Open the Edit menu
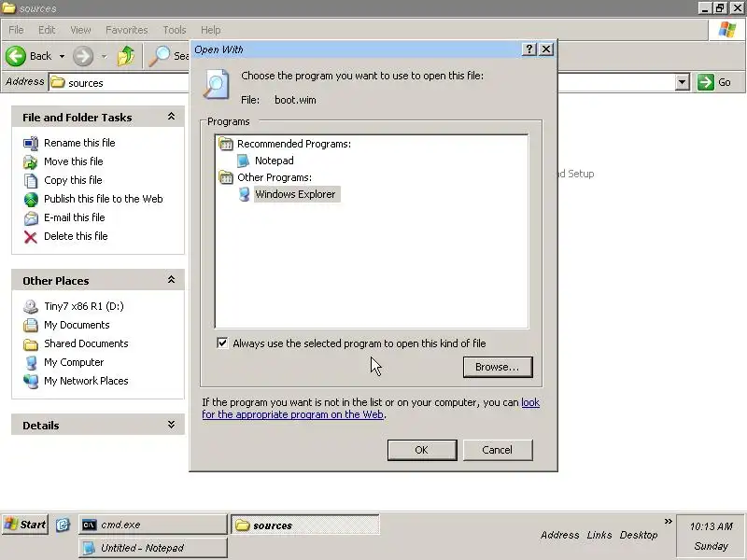The width and height of the screenshot is (747, 560). pos(47,30)
